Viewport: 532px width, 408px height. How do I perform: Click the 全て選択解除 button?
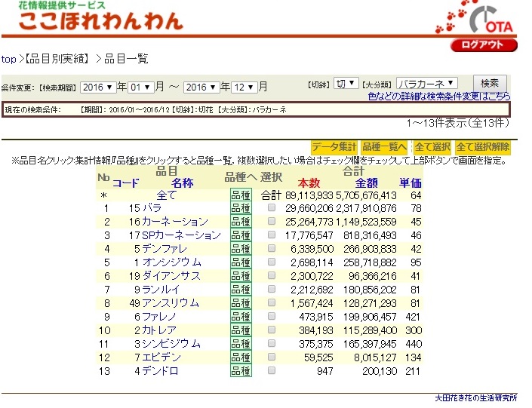(482, 147)
